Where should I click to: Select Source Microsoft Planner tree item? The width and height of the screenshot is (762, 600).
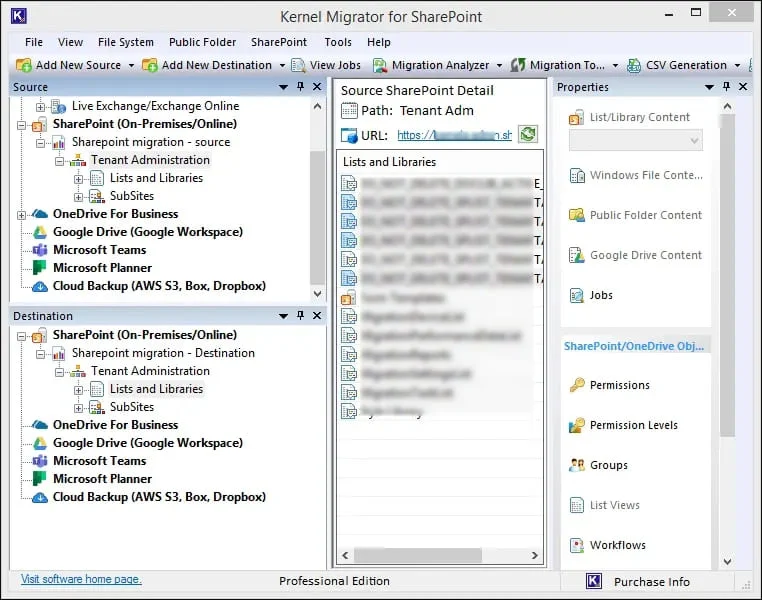click(x=103, y=268)
